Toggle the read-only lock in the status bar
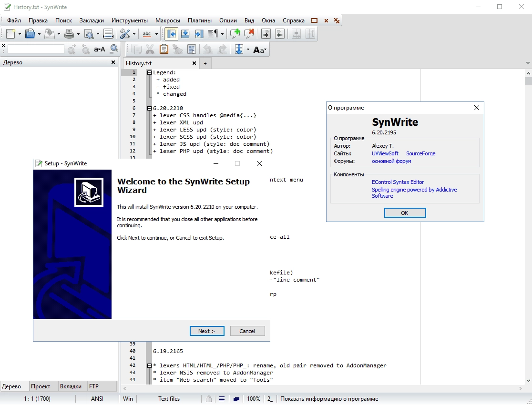Image resolution: width=532 pixels, height=405 pixels. click(x=209, y=399)
